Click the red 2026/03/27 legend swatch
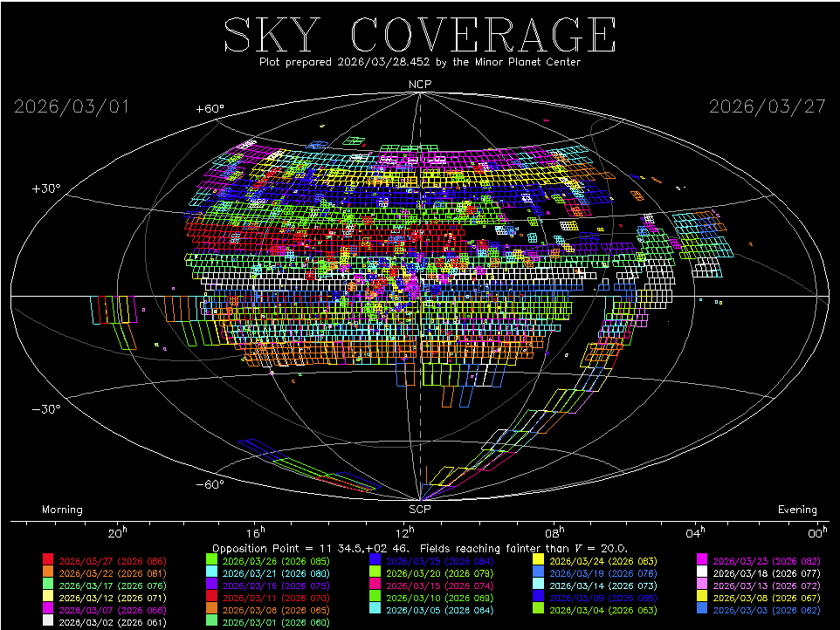Screen dimensions: 840x630 (49, 559)
